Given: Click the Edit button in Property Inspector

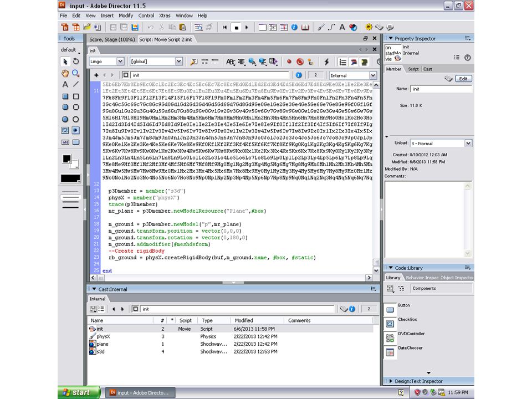Looking at the screenshot, I should (463, 79).
